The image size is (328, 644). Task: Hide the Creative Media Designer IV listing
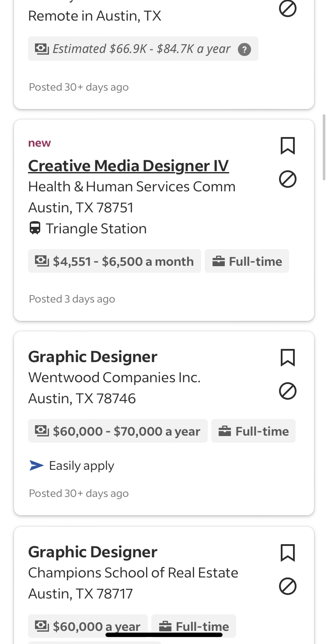(x=287, y=179)
